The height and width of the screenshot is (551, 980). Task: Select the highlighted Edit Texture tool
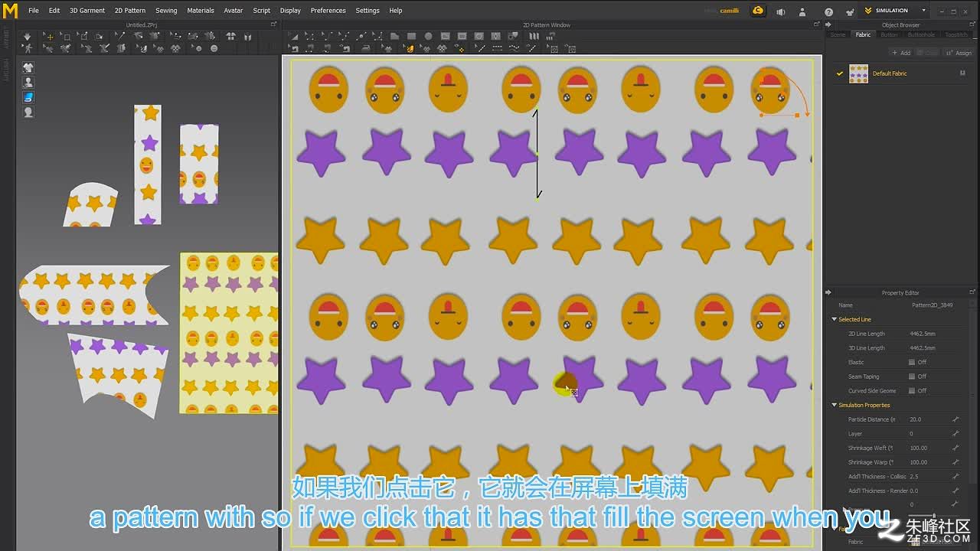pos(410,48)
